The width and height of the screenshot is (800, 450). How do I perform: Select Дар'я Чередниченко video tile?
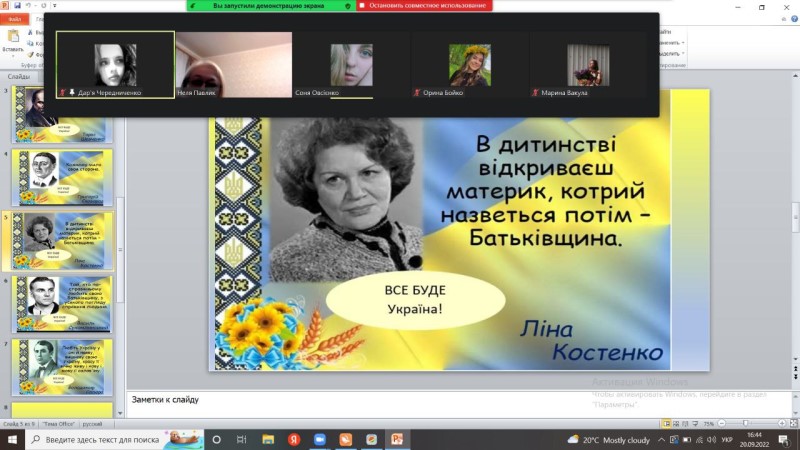tap(115, 65)
